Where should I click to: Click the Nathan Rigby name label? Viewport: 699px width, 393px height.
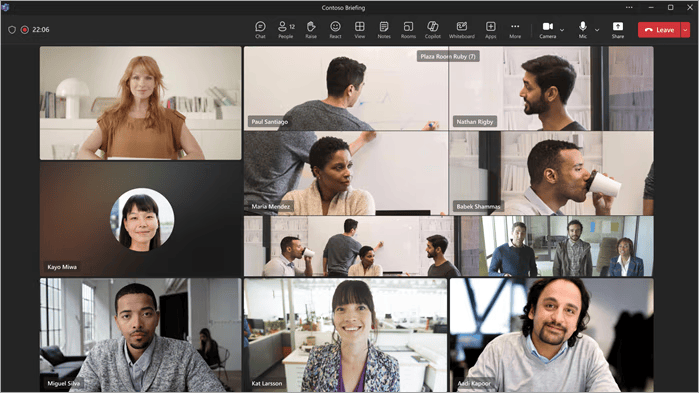(475, 122)
